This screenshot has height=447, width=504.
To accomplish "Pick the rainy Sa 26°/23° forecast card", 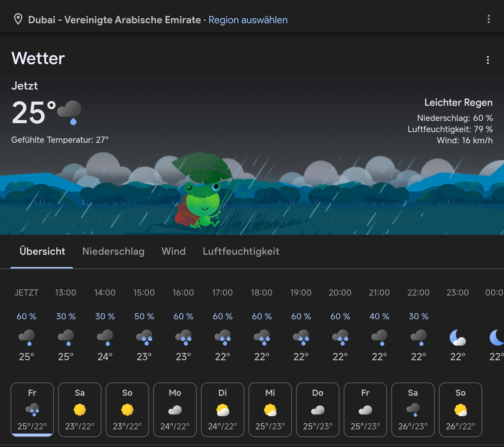I will [413, 409].
